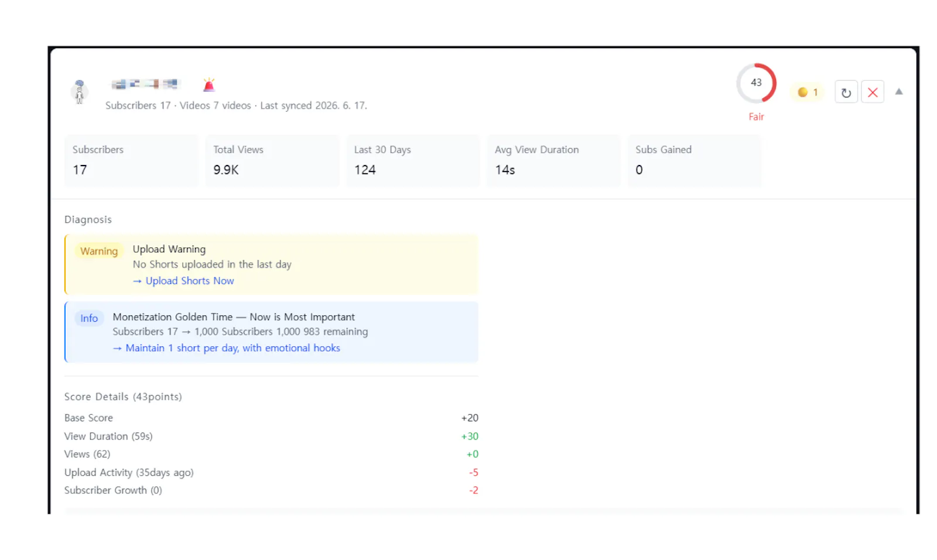Click the gold coin credit badge
The width and height of the screenshot is (937, 560).
click(x=807, y=92)
